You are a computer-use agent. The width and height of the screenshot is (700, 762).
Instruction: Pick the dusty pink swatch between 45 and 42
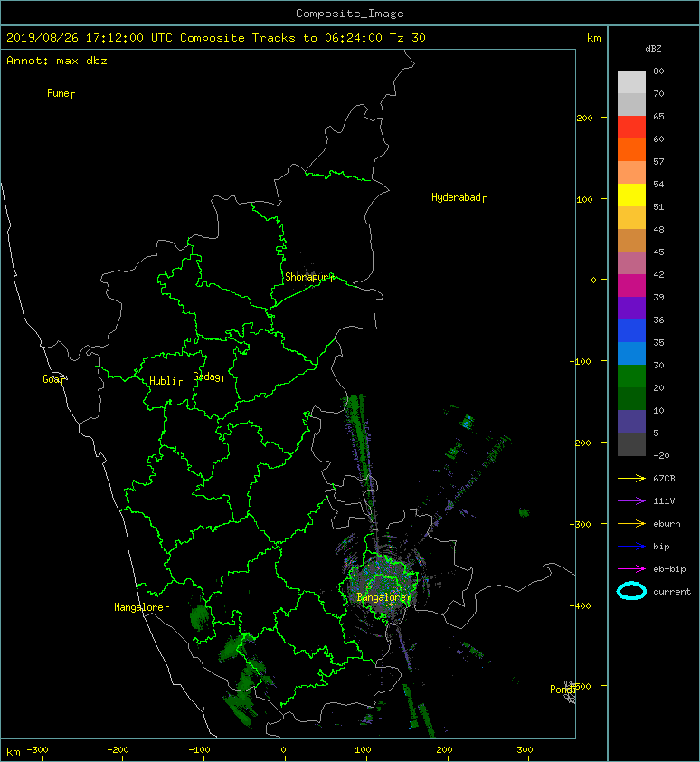click(x=631, y=263)
